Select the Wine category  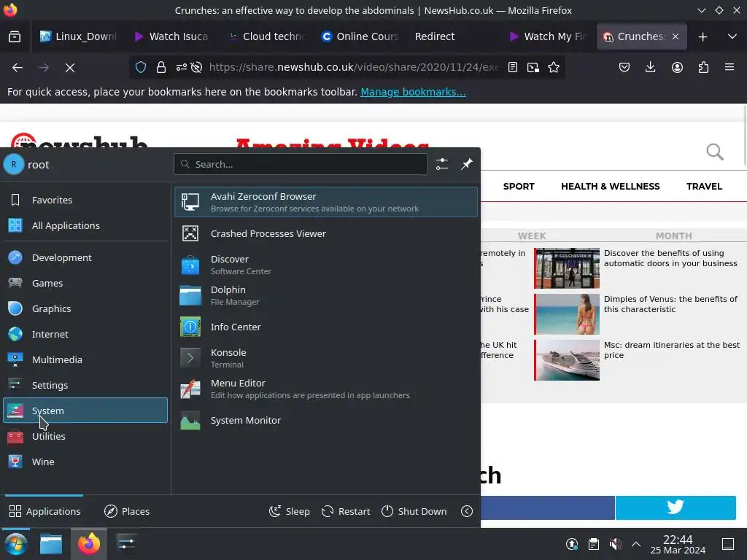click(x=85, y=462)
